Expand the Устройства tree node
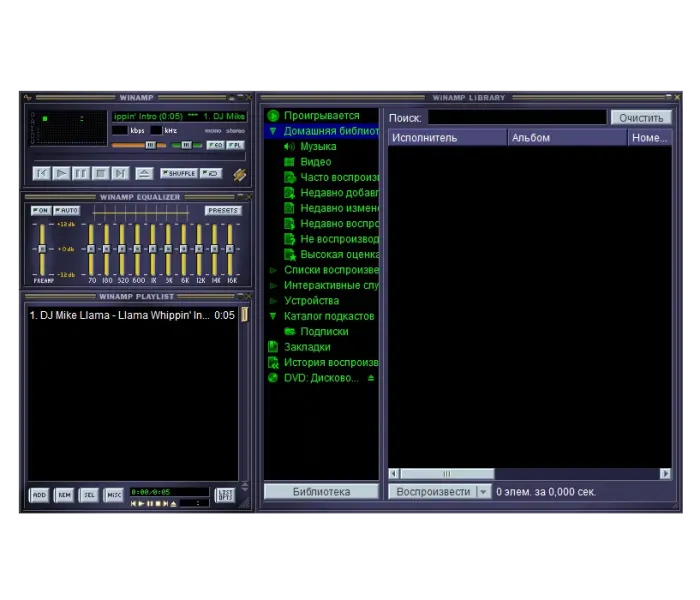 coord(273,301)
